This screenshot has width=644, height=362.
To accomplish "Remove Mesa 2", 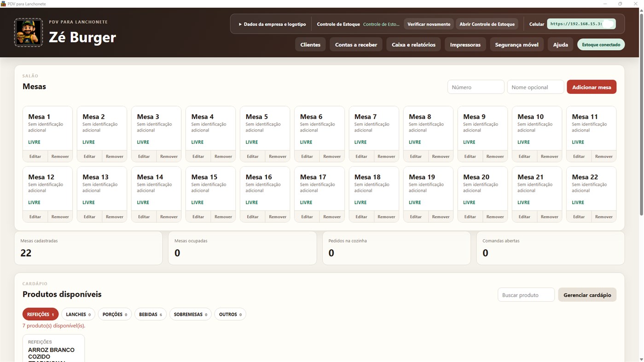I will pos(115,156).
